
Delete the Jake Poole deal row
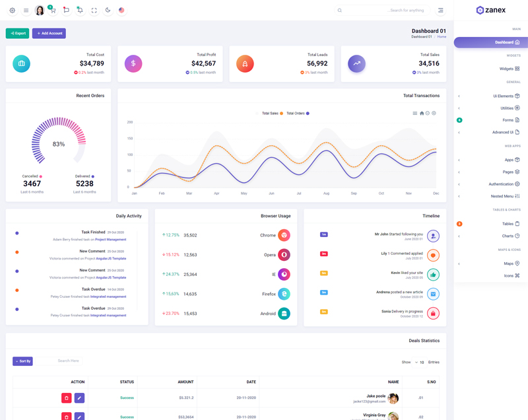coord(66,398)
